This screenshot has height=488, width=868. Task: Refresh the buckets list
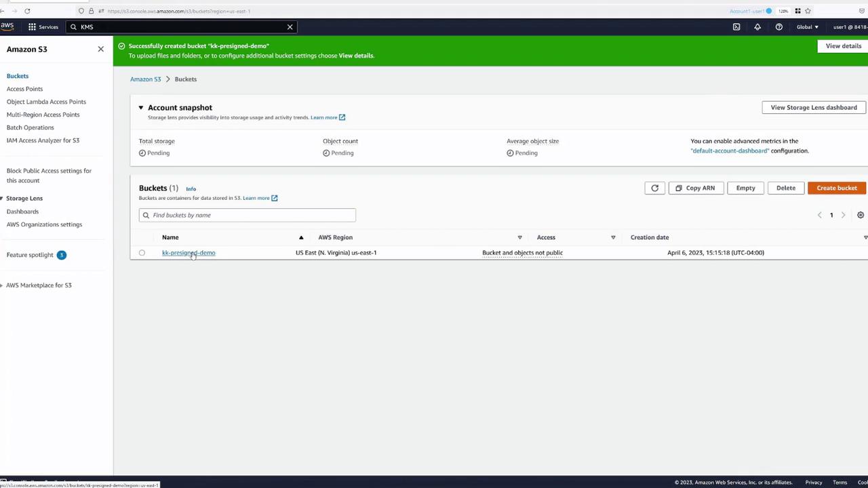tap(654, 188)
